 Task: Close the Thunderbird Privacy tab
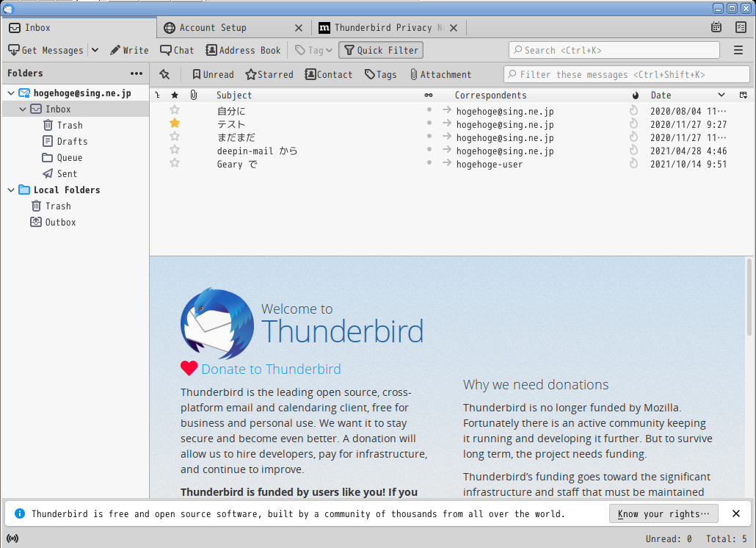453,28
